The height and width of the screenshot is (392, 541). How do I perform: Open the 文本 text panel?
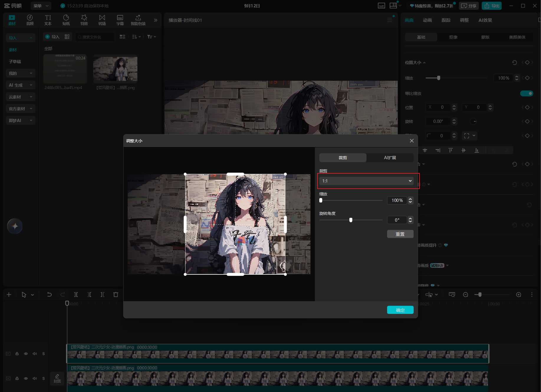pos(48,20)
